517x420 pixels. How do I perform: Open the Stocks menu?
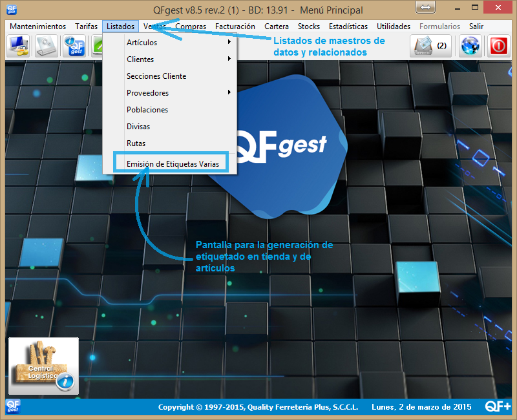(309, 26)
